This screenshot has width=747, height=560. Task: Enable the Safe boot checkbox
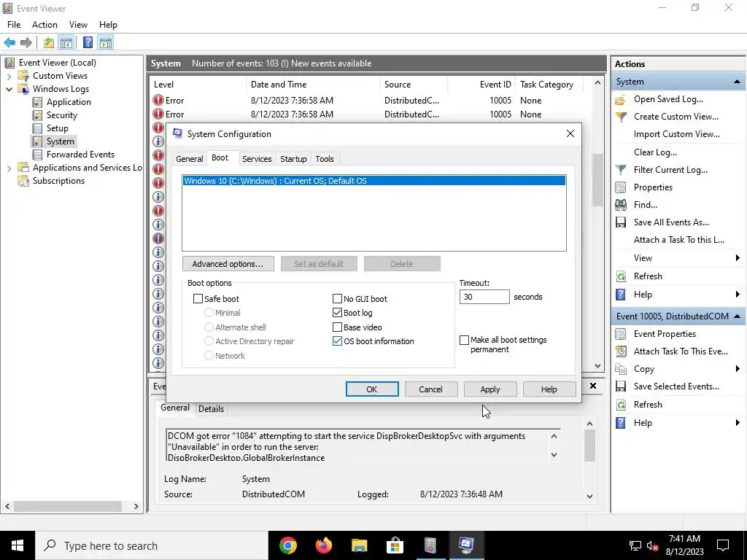(x=198, y=299)
